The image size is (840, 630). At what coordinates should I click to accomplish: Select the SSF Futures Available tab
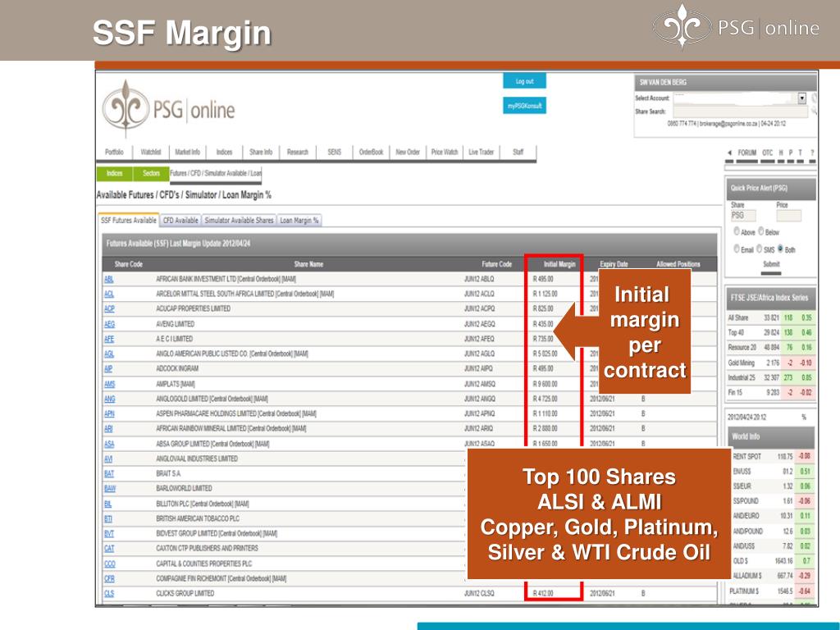pyautogui.click(x=129, y=220)
